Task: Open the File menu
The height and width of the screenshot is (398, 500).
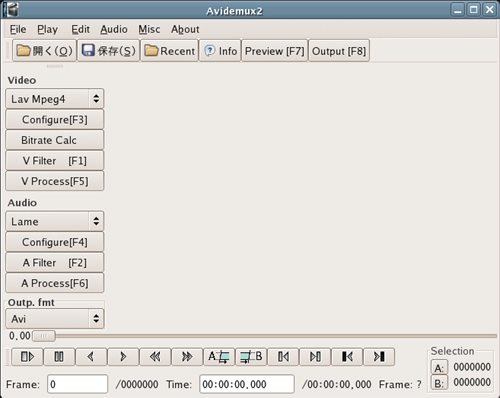Action: (18, 29)
